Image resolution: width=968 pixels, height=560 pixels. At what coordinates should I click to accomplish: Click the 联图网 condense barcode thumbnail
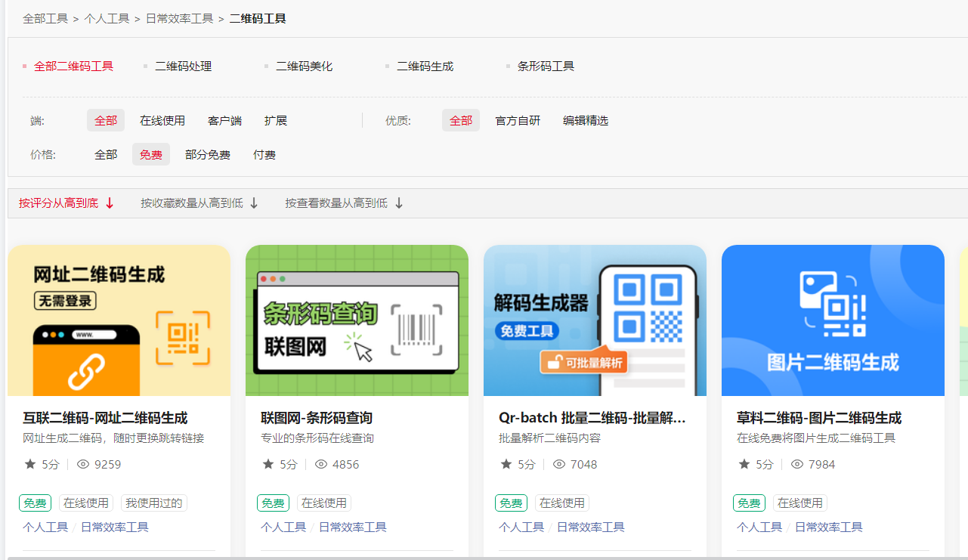coord(357,320)
